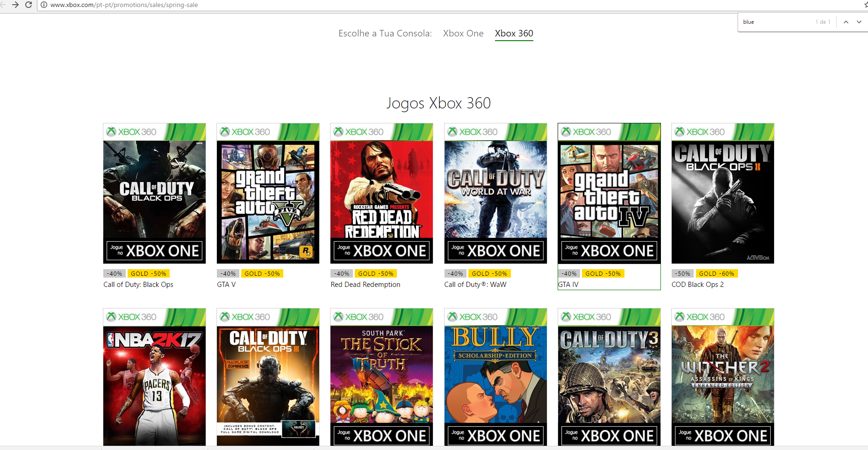The height and width of the screenshot is (450, 868).
Task: Click the -40% badge under Red Dead Redemption
Action: tap(341, 273)
